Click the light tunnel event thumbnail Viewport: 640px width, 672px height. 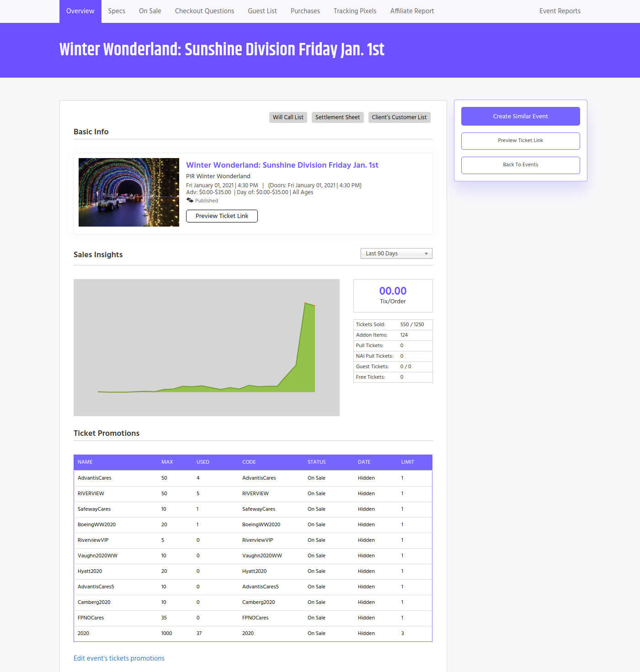tap(129, 192)
